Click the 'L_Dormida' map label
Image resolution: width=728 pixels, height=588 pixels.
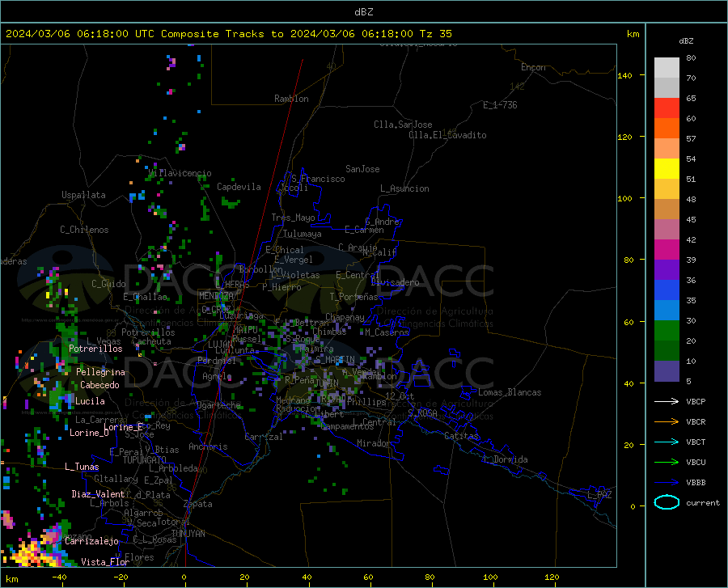(506, 459)
